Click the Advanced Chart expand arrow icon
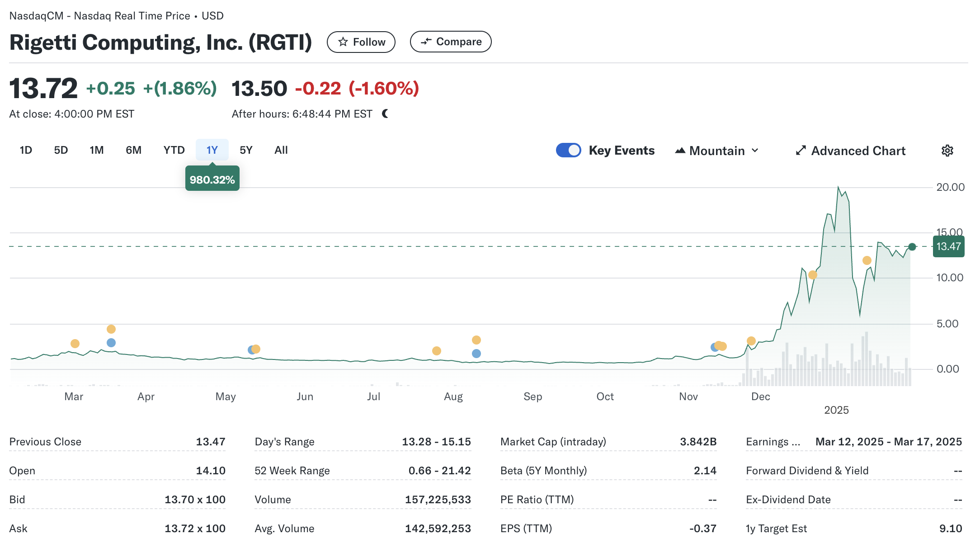The image size is (980, 548). [x=801, y=151]
